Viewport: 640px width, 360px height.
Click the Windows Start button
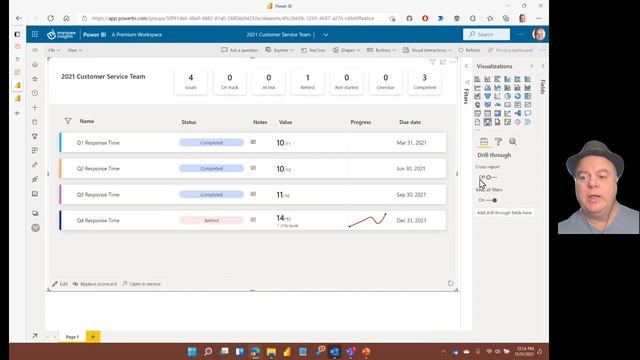[192, 351]
